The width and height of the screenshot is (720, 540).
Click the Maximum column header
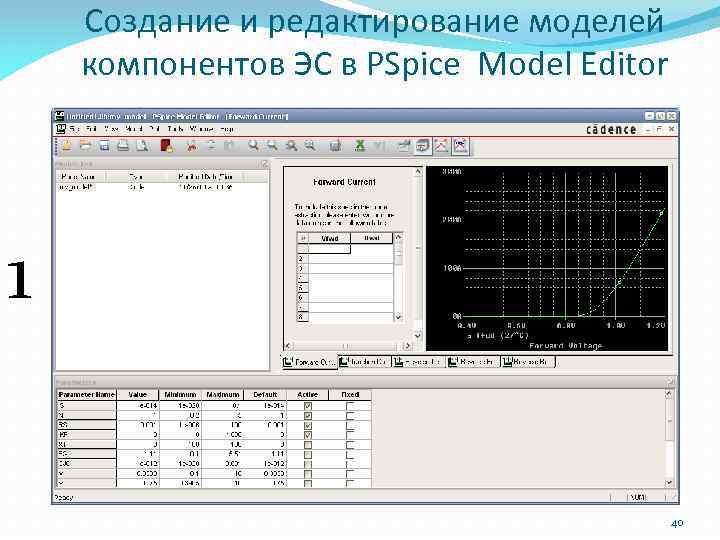(223, 395)
